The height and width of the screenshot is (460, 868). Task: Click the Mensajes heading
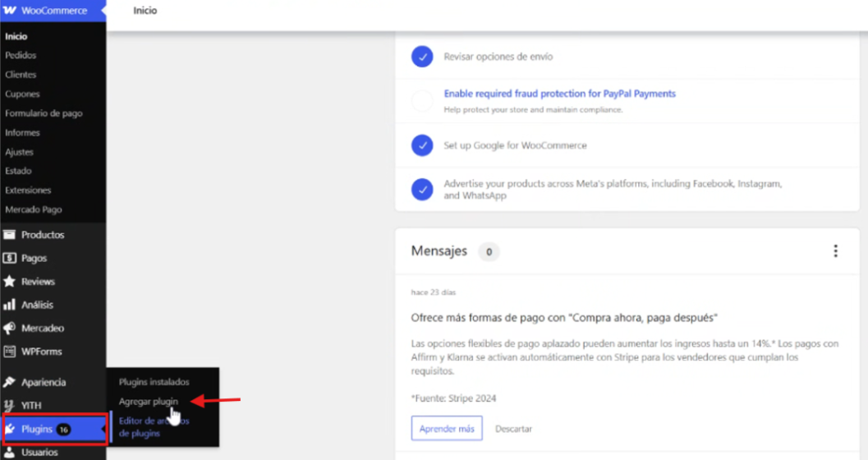click(x=439, y=251)
